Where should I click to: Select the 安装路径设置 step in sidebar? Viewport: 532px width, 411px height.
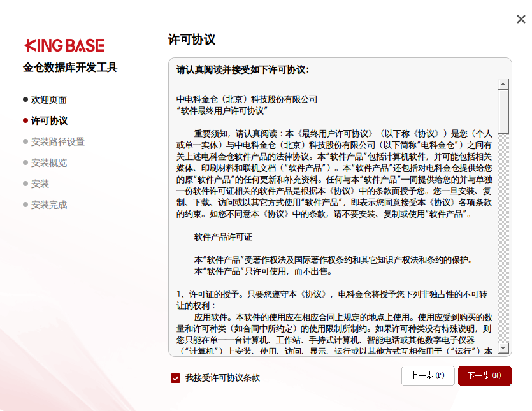(x=57, y=141)
